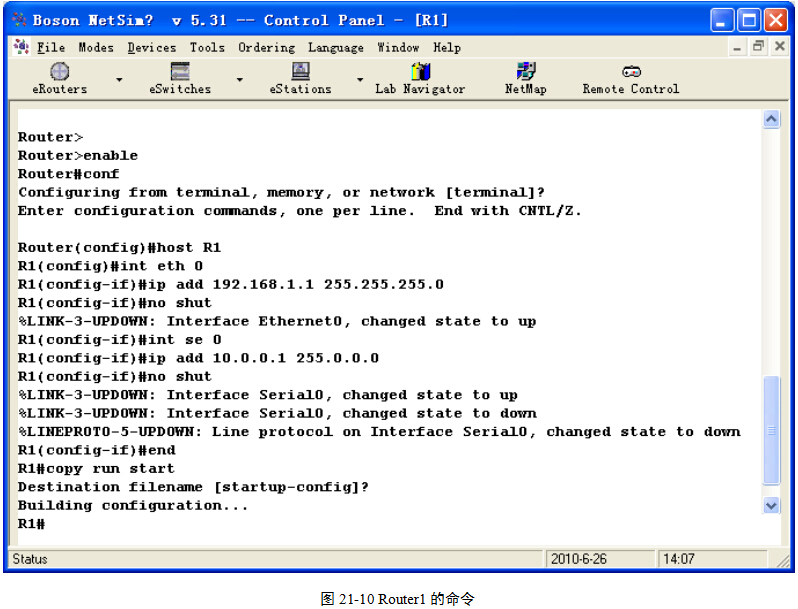Click the 'ip add 192.168.1.1 255.255.255.0' line
Image resolution: width=798 pixels, height=609 pixels.
coord(231,284)
